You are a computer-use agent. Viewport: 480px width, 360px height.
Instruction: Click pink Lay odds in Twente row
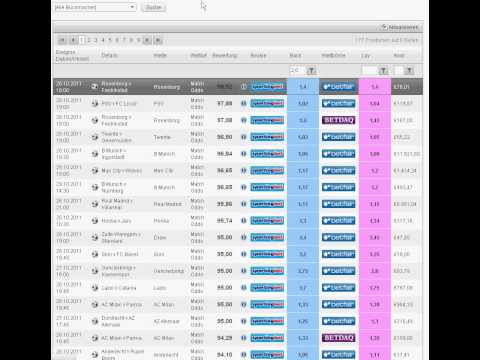pyautogui.click(x=375, y=137)
